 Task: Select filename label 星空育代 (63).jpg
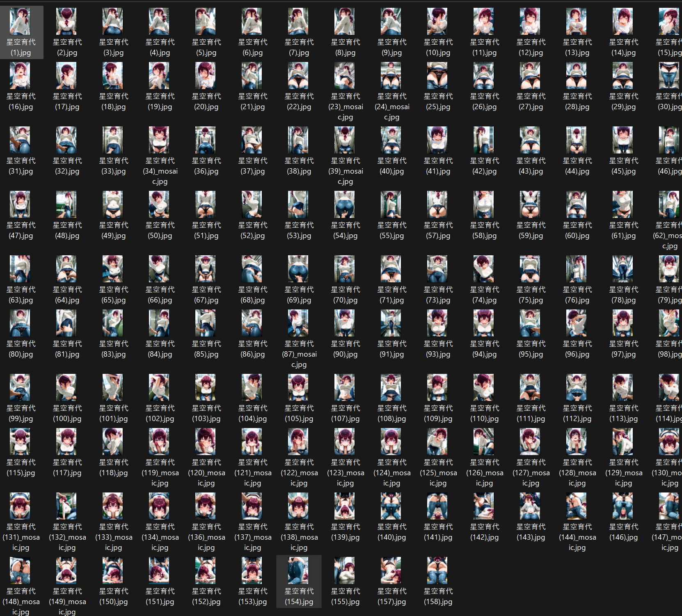pyautogui.click(x=21, y=295)
